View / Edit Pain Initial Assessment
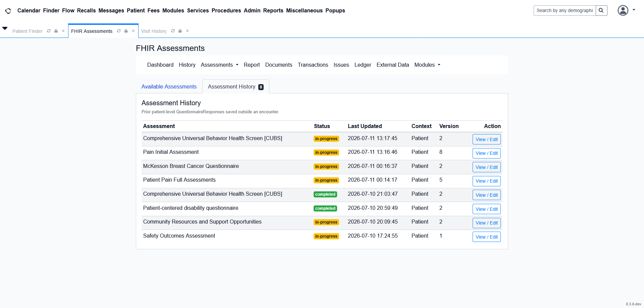The width and height of the screenshot is (644, 308). tap(486, 153)
